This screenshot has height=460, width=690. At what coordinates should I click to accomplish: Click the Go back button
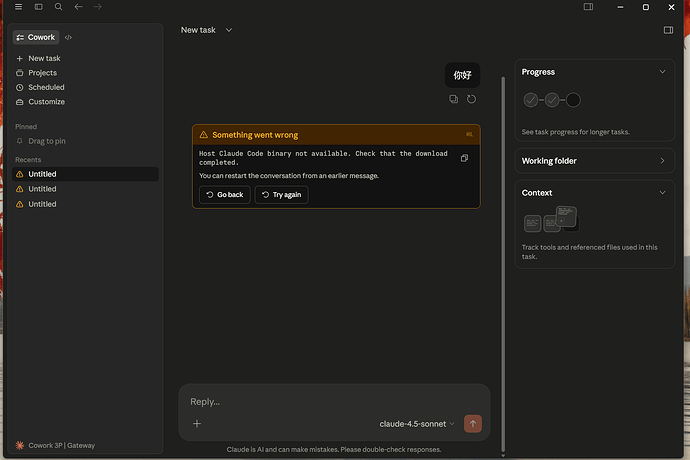tap(225, 195)
